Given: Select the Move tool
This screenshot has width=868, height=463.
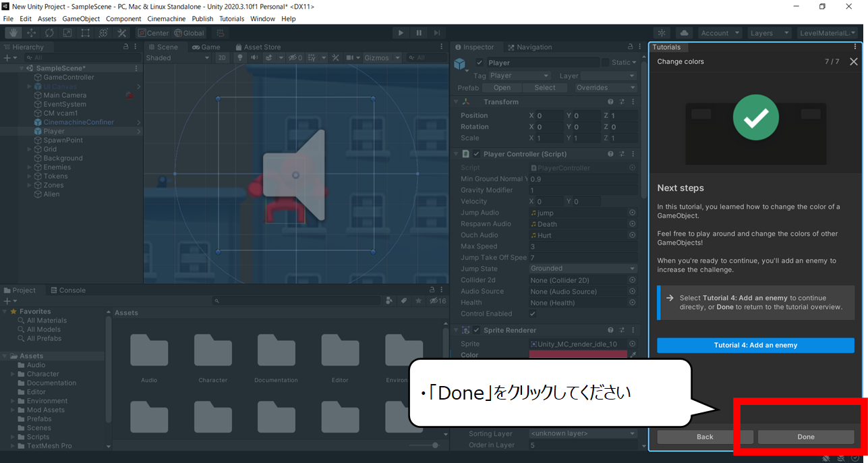Looking at the screenshot, I should (31, 32).
